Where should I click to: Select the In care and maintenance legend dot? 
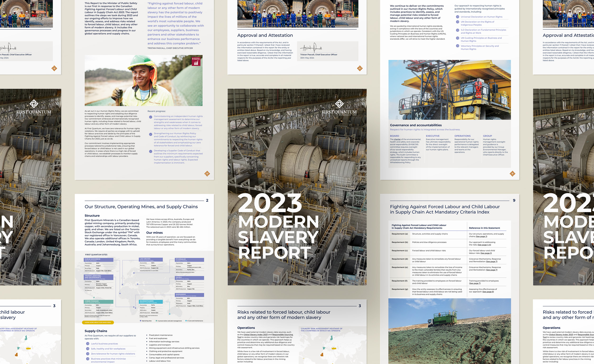(x=186, y=321)
